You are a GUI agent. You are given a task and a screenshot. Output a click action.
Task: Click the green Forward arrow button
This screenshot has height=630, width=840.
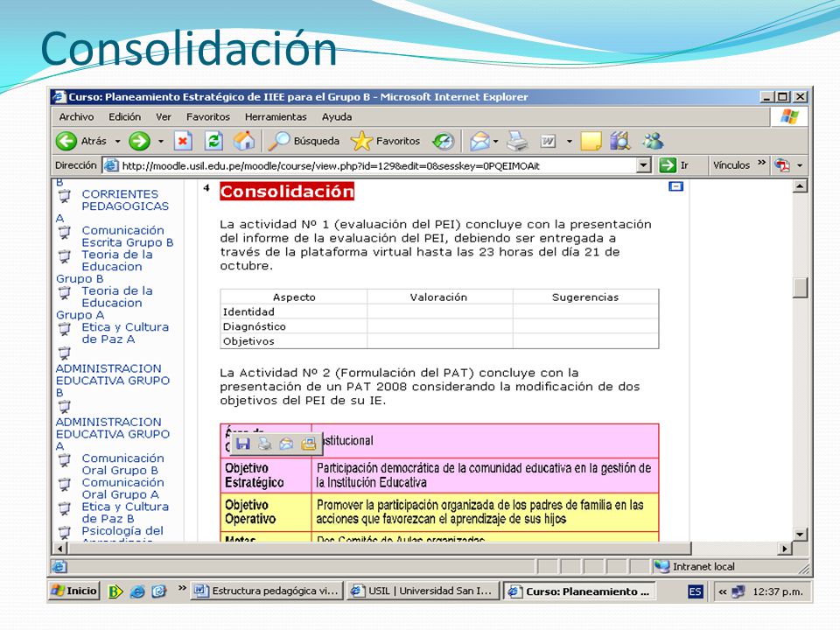click(x=139, y=141)
